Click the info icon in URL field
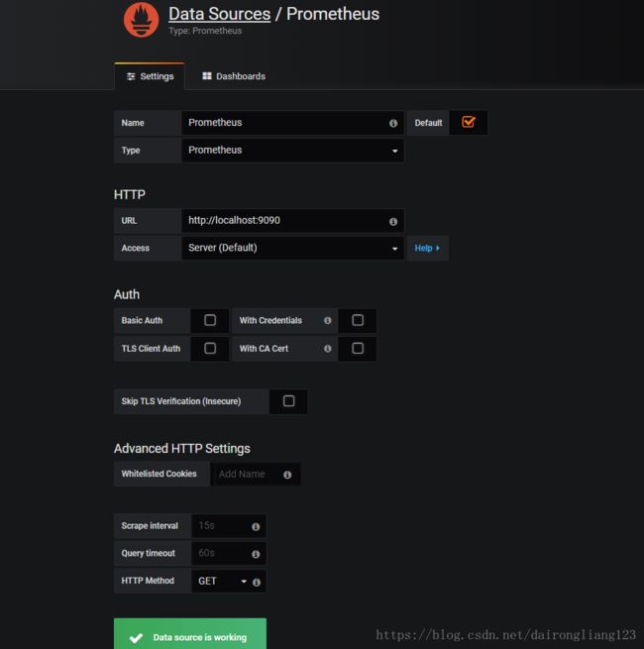Image resolution: width=644 pixels, height=649 pixels. (393, 221)
